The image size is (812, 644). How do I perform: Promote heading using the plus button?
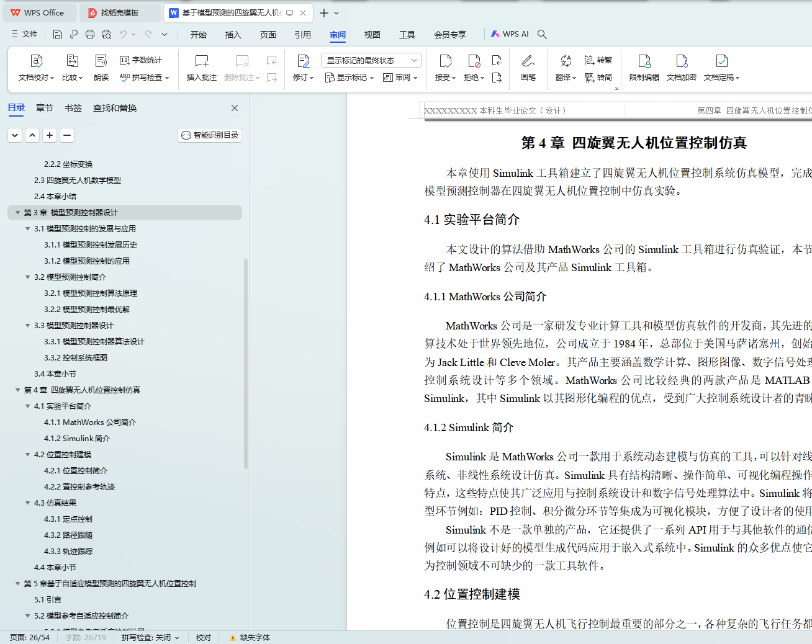(x=50, y=135)
